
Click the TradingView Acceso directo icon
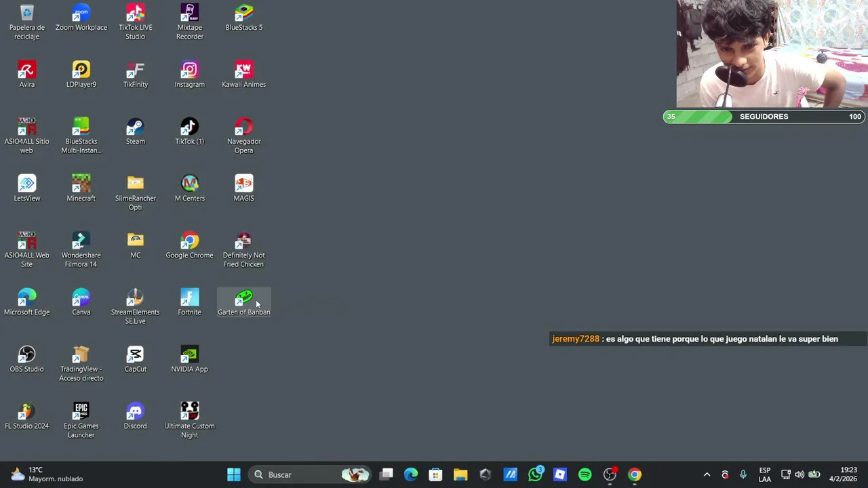[81, 363]
